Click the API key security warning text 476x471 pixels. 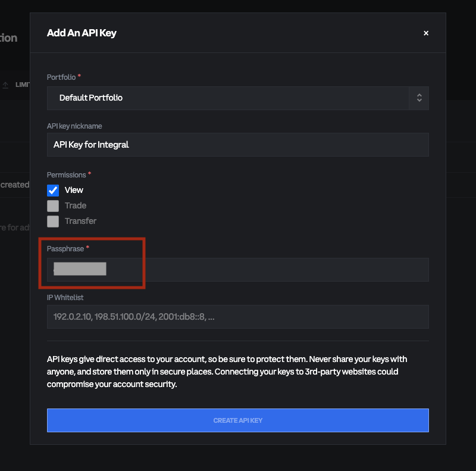226,372
